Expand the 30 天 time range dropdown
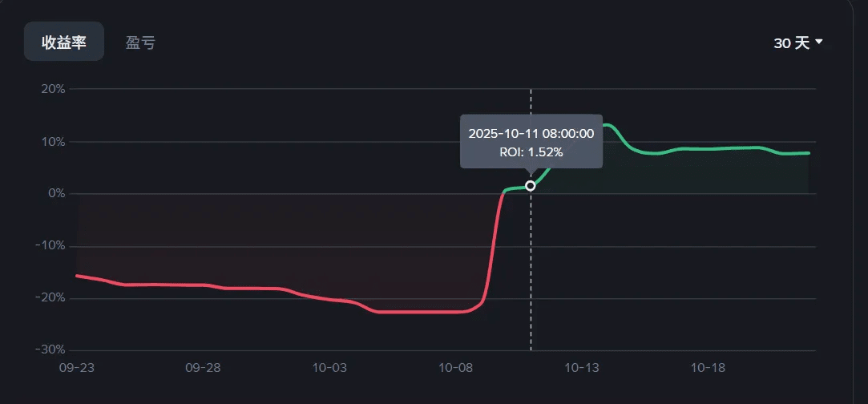The width and height of the screenshot is (868, 404). pos(797,43)
